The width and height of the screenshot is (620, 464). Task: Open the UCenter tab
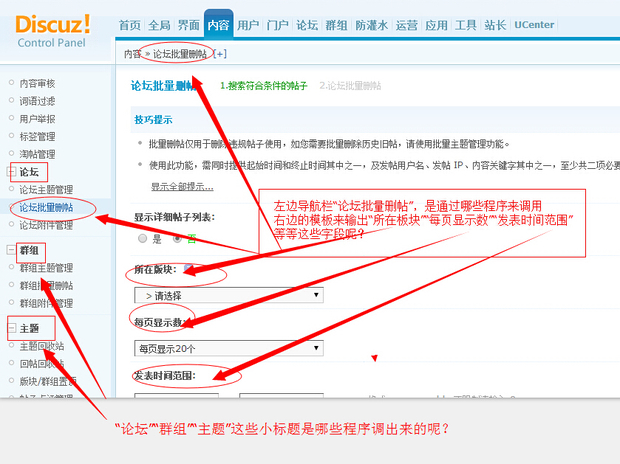534,25
